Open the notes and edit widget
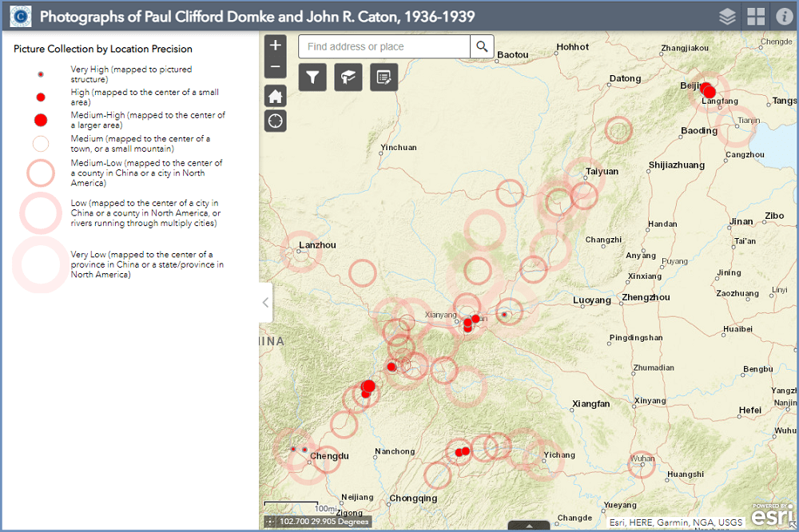The width and height of the screenshot is (799, 532). [384, 77]
